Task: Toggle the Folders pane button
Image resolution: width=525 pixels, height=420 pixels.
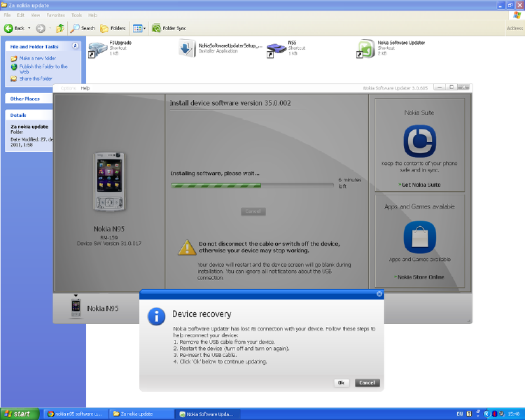Action: tap(113, 29)
